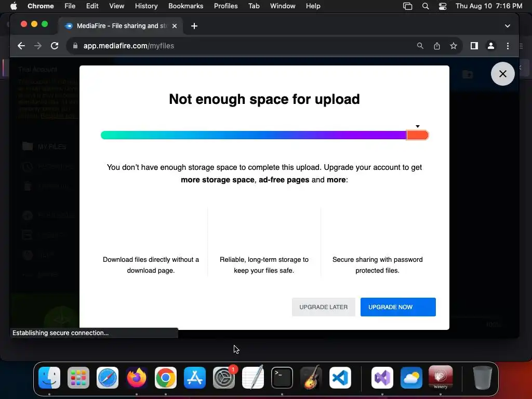
Task: Open the Window menu
Action: (283, 6)
